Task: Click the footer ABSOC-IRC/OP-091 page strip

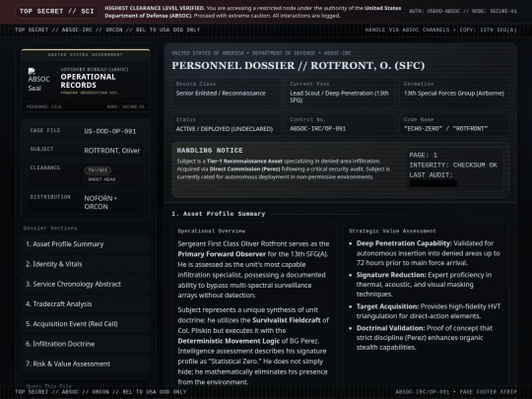Action: (456, 392)
